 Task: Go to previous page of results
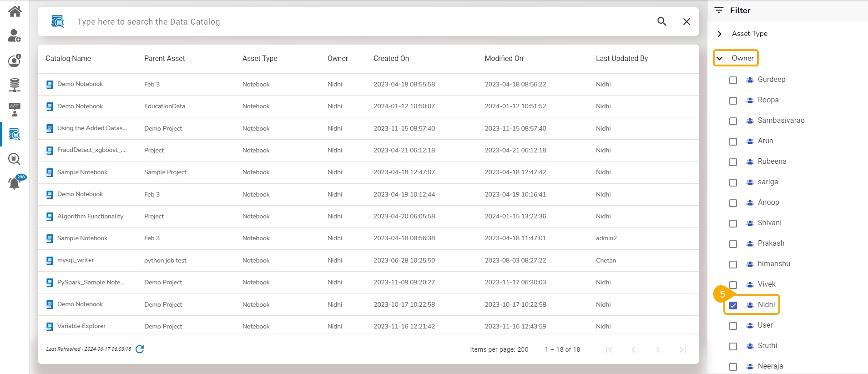click(633, 349)
